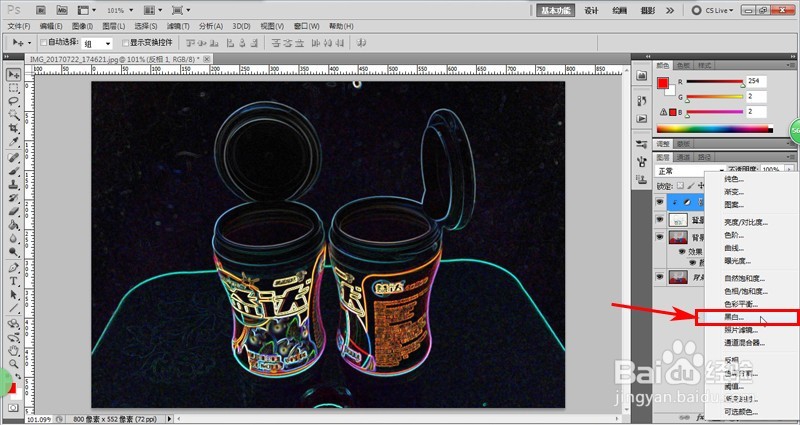Select the Clone Stamp tool
Image resolution: width=800 pixels, height=425 pixels.
[13, 184]
